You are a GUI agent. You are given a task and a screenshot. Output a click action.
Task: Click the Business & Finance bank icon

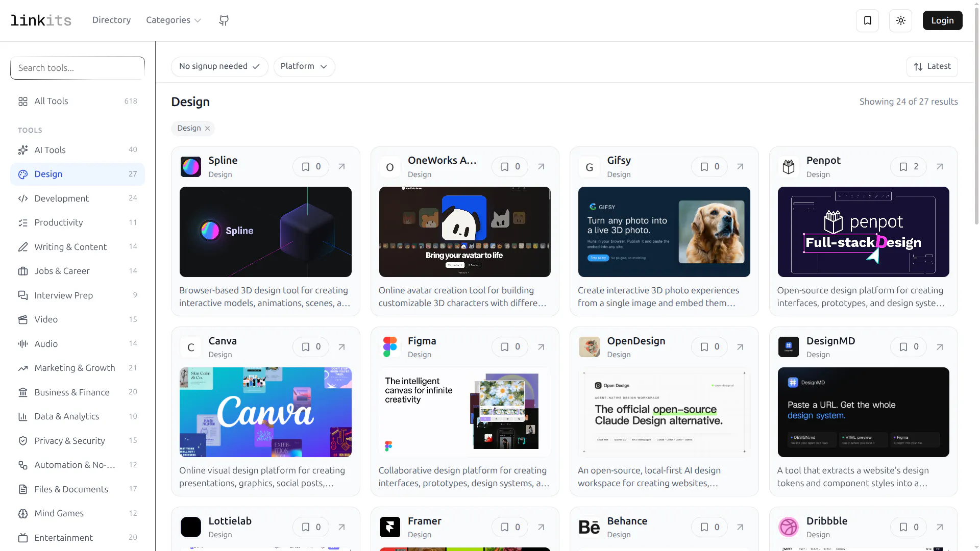(x=23, y=392)
